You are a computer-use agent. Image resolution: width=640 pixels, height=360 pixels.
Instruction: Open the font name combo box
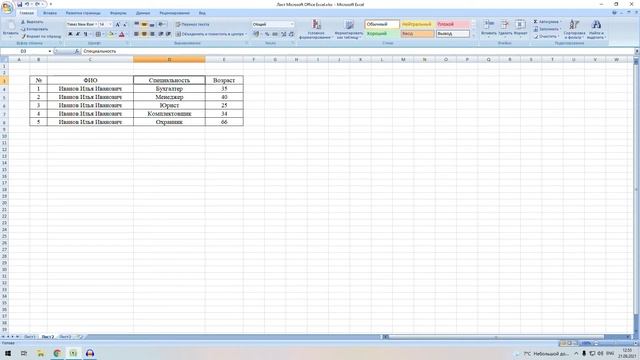(82, 24)
